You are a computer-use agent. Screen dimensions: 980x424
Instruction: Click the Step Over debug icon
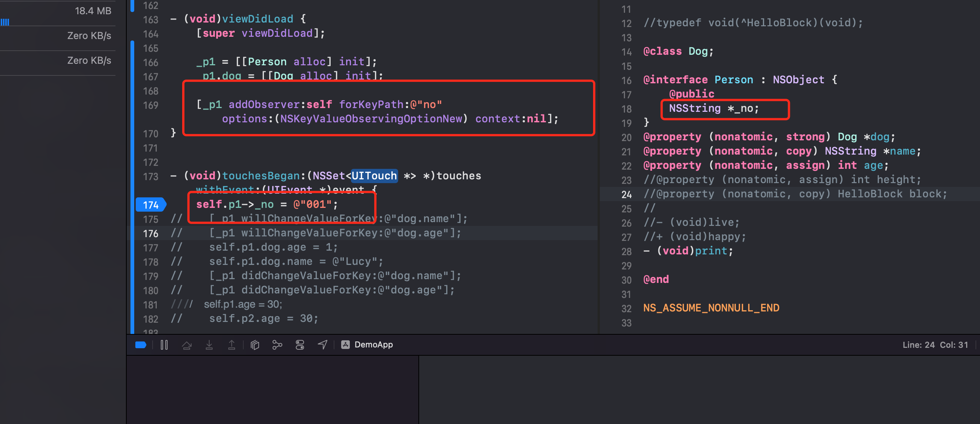point(186,345)
